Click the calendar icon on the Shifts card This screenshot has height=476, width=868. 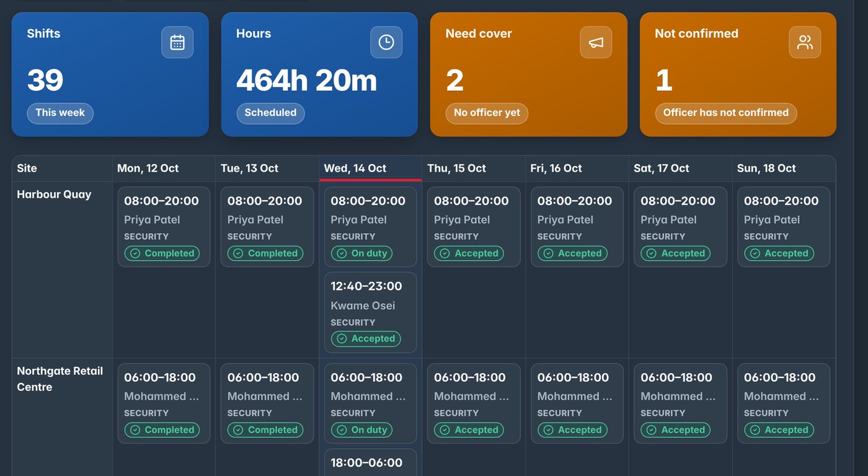point(177,42)
